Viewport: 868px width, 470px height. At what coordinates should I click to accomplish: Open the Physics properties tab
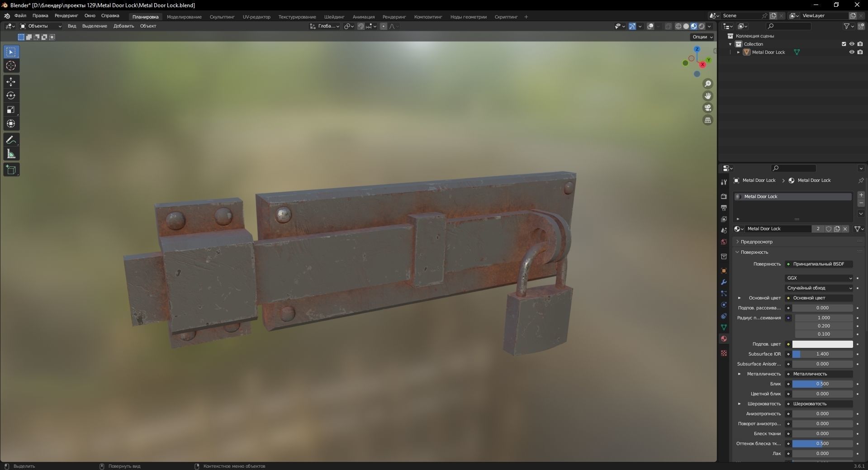pyautogui.click(x=724, y=304)
